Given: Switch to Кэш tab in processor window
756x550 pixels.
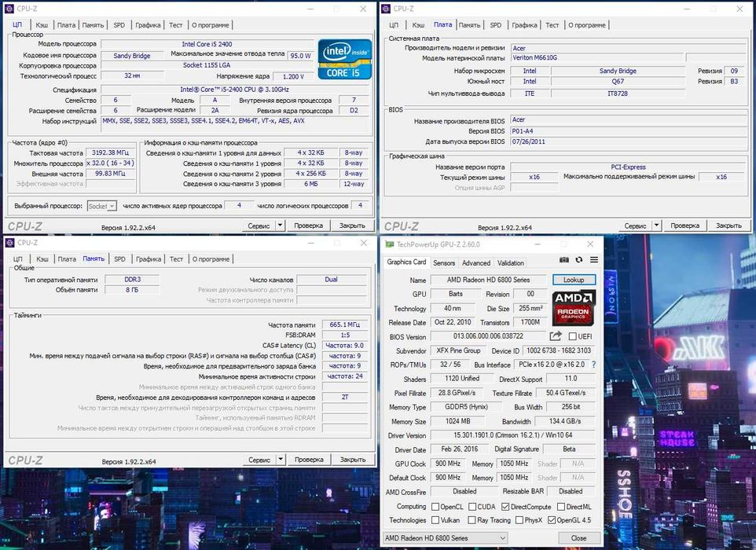Looking at the screenshot, I should click(42, 25).
